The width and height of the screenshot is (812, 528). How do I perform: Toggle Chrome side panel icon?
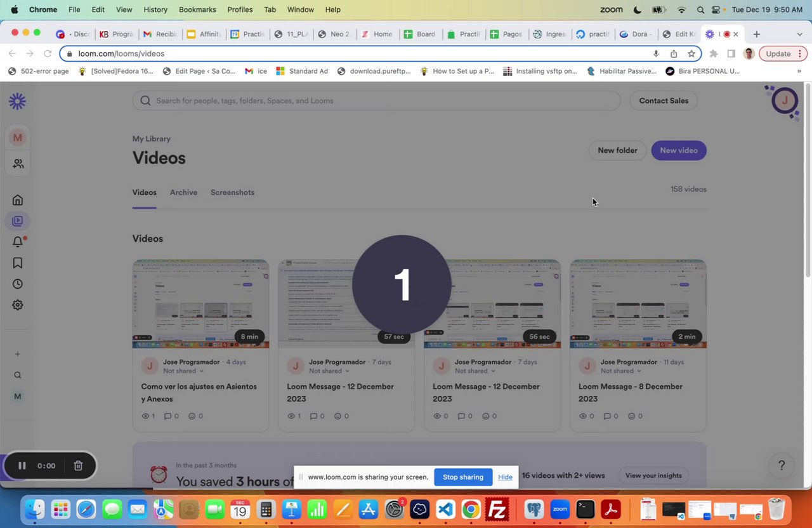click(731, 54)
